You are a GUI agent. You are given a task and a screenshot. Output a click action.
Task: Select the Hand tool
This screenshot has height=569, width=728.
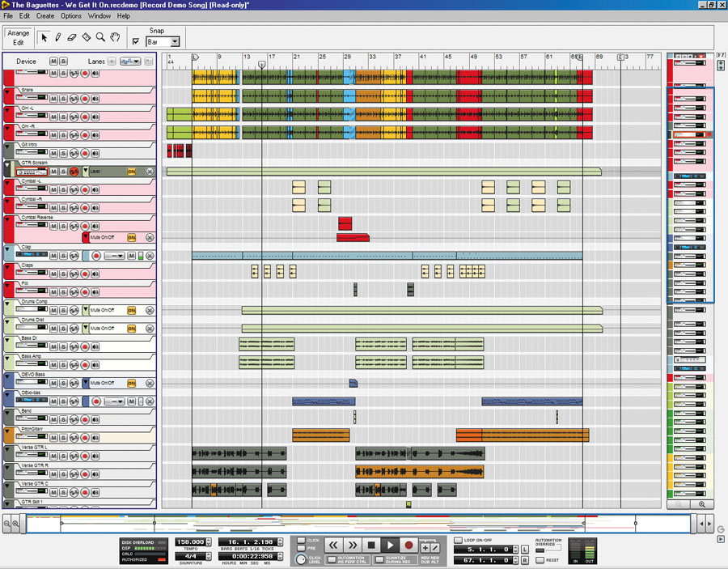115,37
